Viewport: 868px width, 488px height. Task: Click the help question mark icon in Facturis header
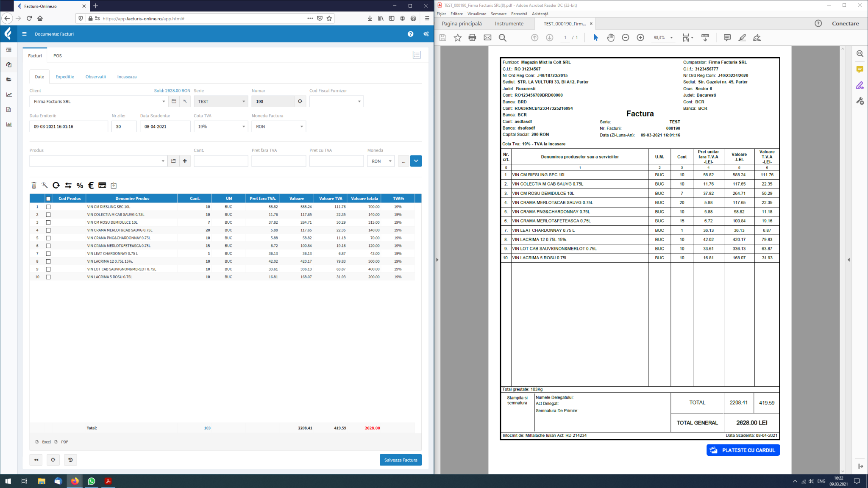pyautogui.click(x=410, y=34)
